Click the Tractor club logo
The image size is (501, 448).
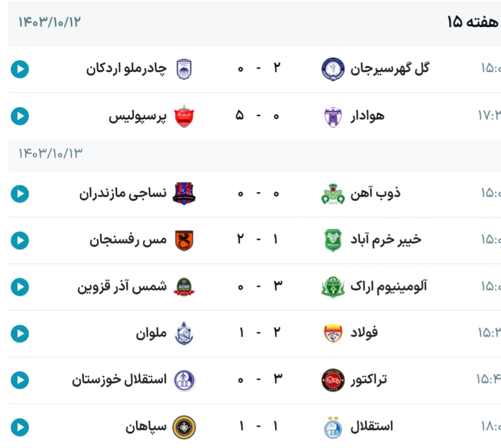(333, 380)
